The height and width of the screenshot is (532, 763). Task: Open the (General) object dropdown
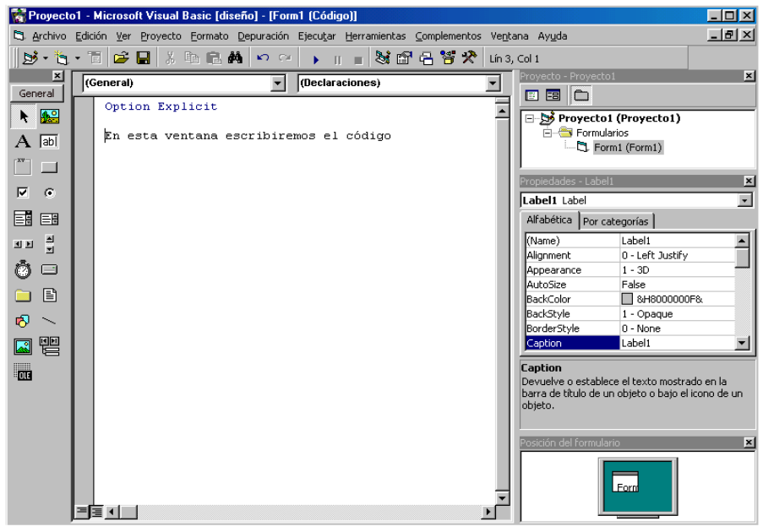click(277, 83)
